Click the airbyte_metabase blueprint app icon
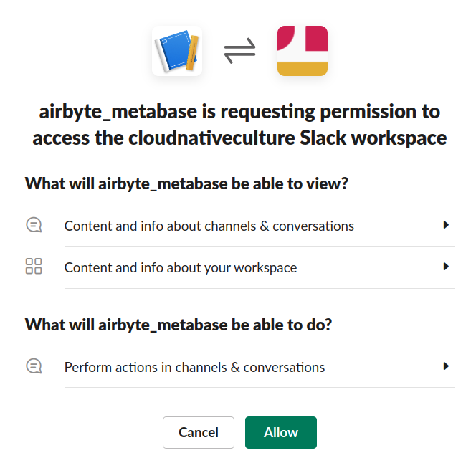 (x=177, y=51)
